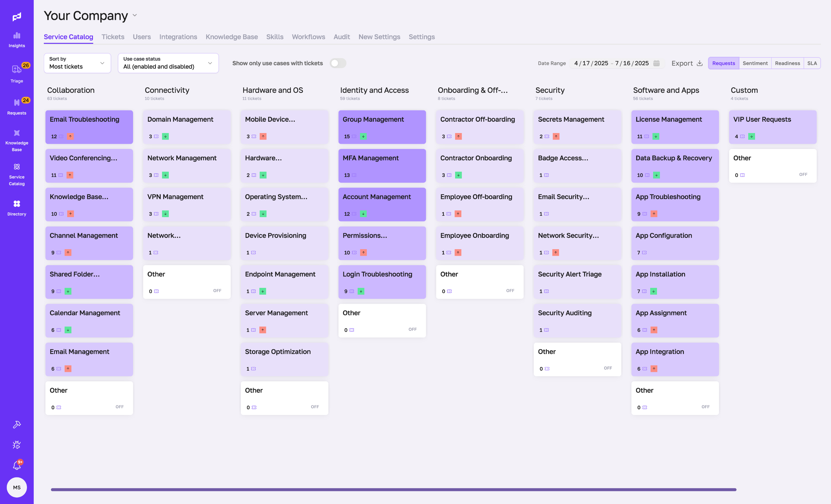Open Insights from the sidebar
Viewport: 831px width, 504px height.
pyautogui.click(x=17, y=40)
